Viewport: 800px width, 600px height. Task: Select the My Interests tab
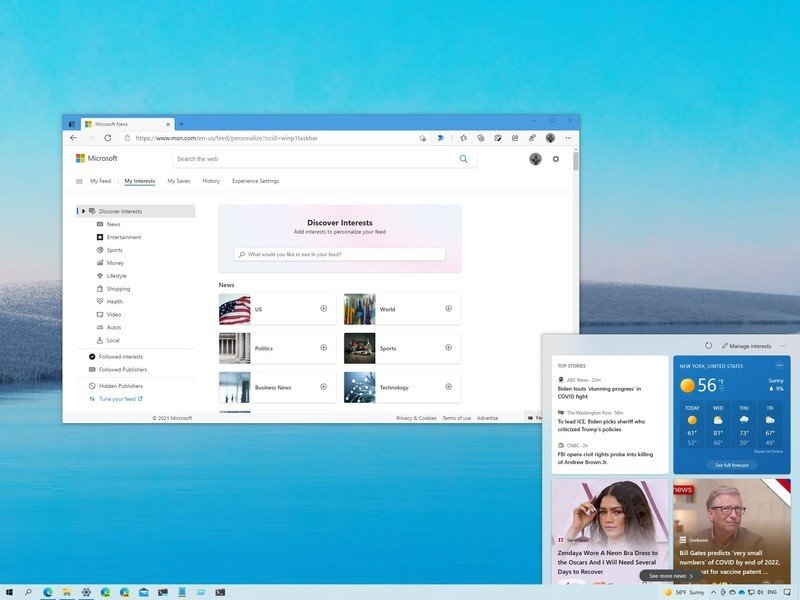coord(140,181)
